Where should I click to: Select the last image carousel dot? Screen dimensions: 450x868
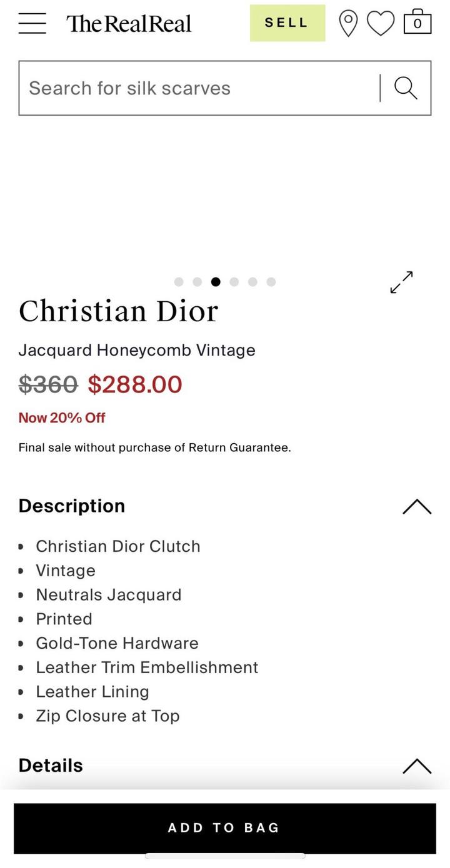point(271,282)
